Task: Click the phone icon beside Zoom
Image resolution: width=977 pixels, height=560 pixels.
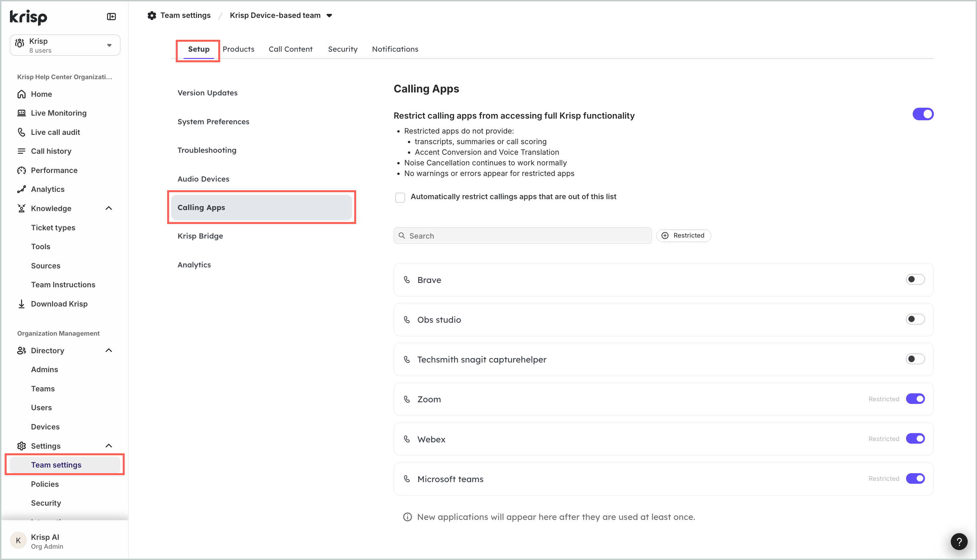Action: [x=407, y=399]
